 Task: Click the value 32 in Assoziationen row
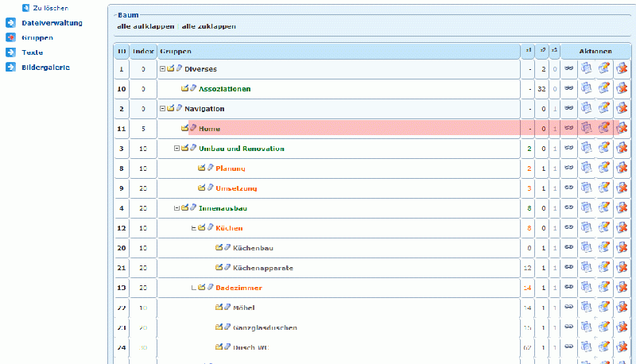click(542, 89)
